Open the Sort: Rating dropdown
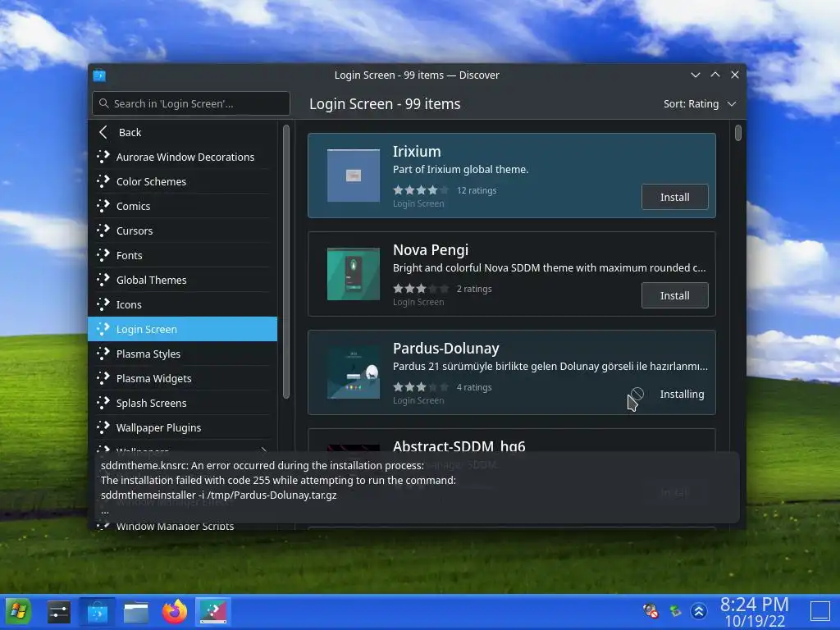Image resolution: width=840 pixels, height=630 pixels. point(700,104)
